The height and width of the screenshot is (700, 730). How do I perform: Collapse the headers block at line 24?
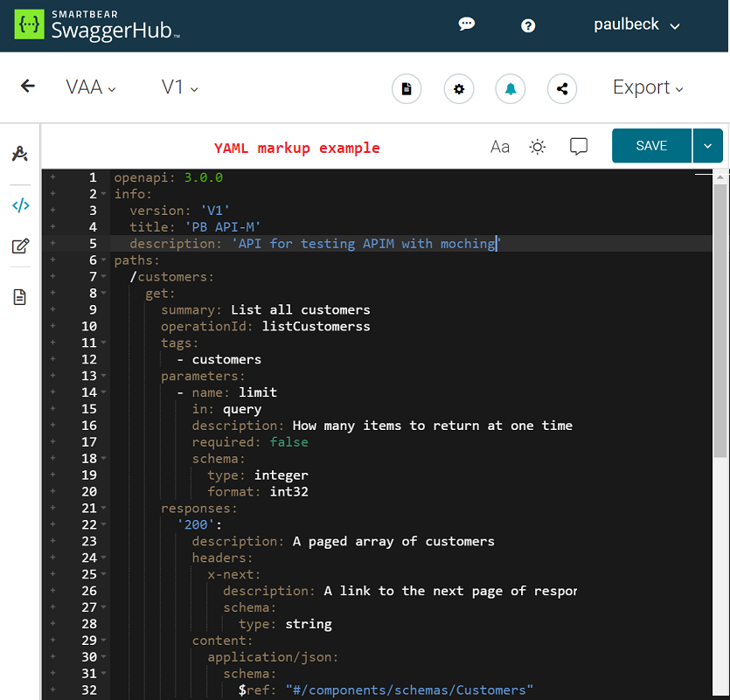(x=103, y=557)
